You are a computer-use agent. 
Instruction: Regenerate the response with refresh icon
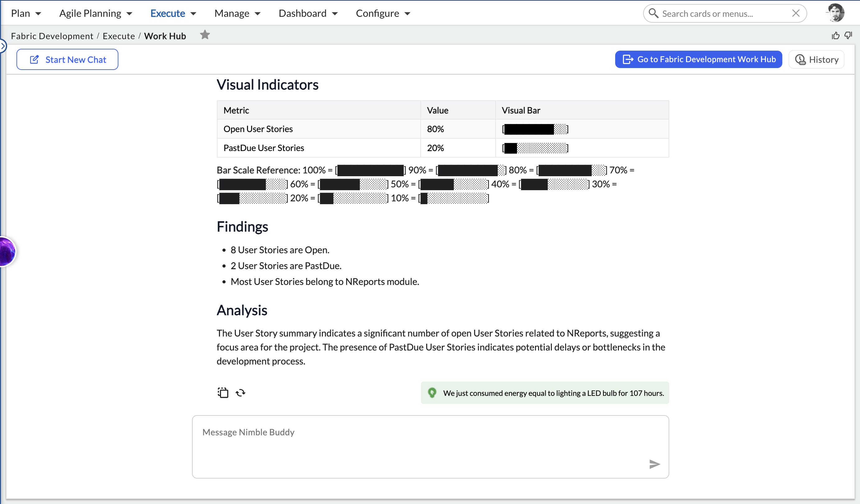pyautogui.click(x=240, y=393)
